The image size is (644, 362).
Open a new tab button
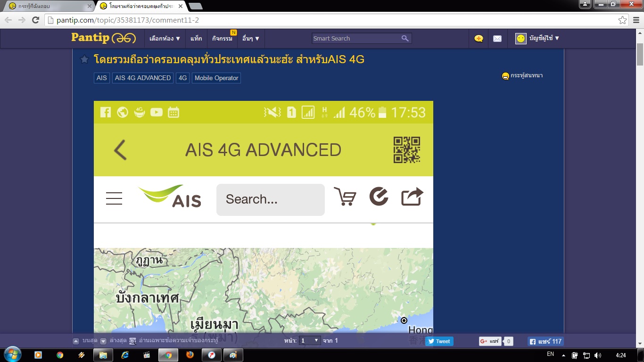coord(195,6)
